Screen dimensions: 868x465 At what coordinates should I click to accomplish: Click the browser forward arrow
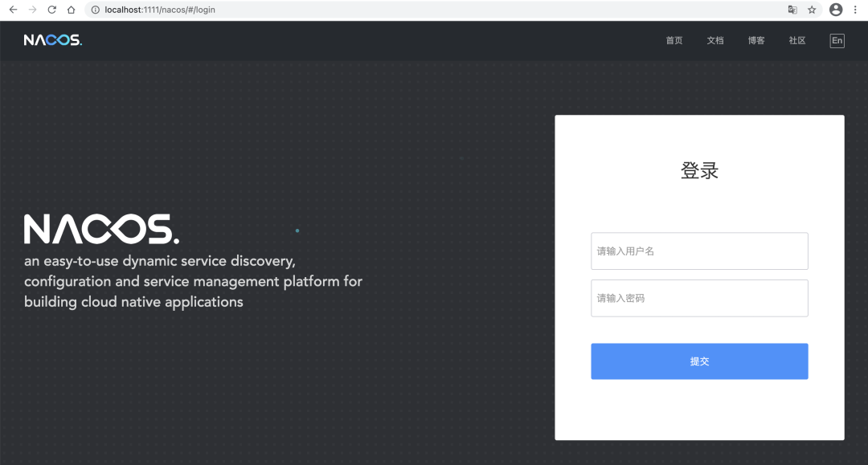(33, 10)
